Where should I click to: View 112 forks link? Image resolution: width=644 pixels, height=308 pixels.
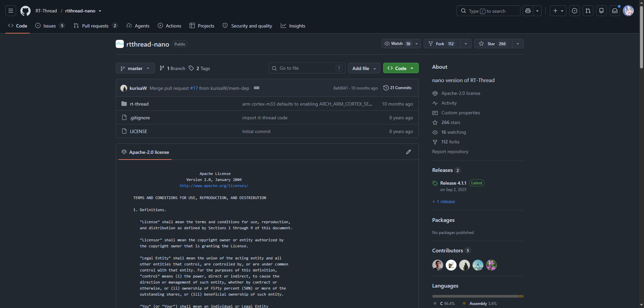[450, 142]
